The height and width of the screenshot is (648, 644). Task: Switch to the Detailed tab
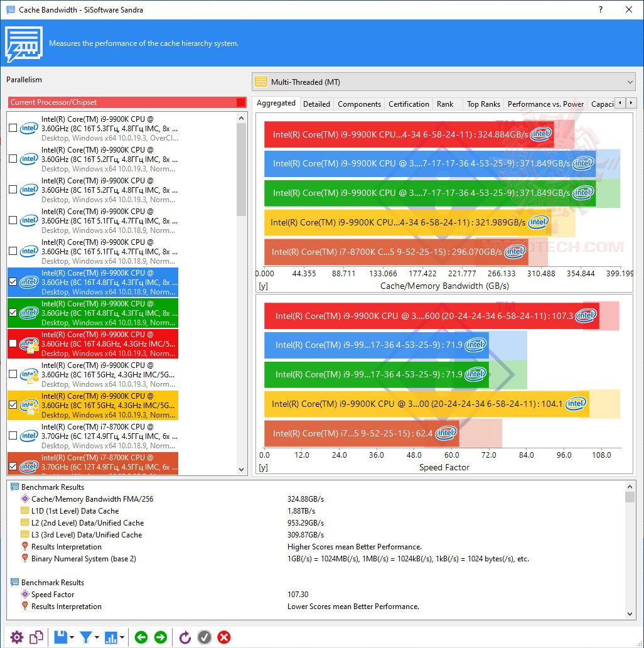[x=316, y=104]
